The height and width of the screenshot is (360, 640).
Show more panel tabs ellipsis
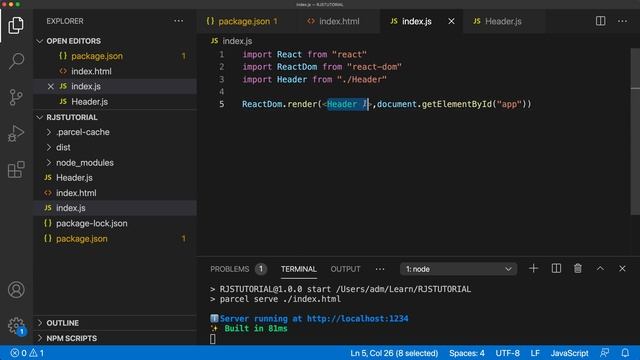pos(380,269)
